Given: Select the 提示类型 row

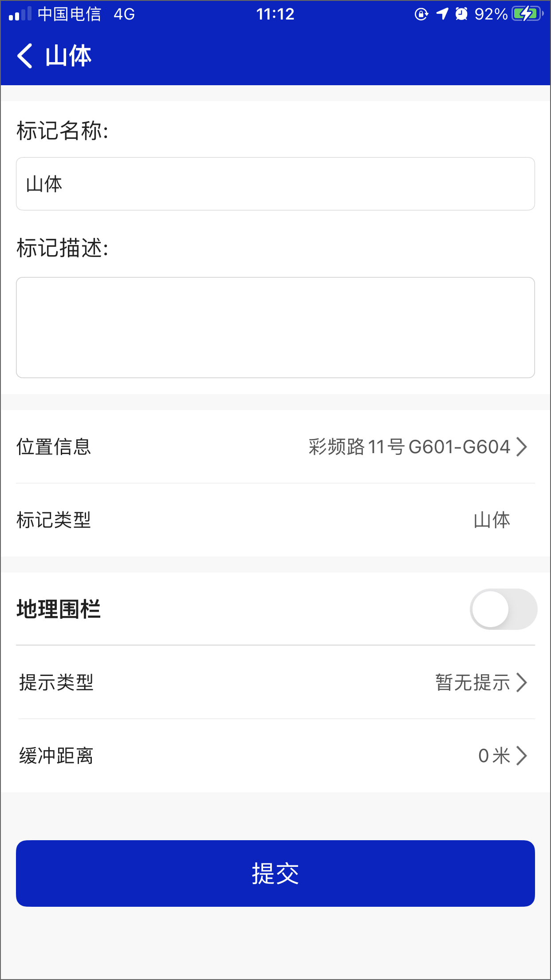Looking at the screenshot, I should click(275, 682).
